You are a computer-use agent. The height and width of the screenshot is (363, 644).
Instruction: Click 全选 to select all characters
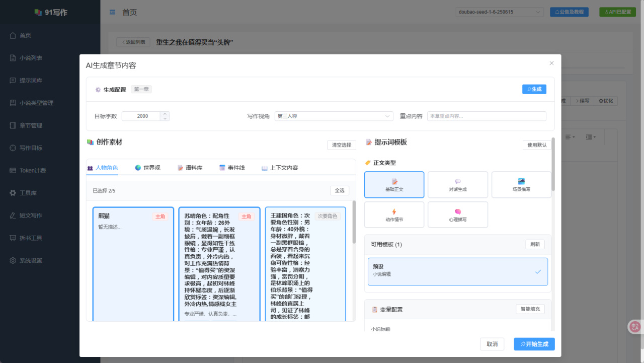[x=340, y=191]
